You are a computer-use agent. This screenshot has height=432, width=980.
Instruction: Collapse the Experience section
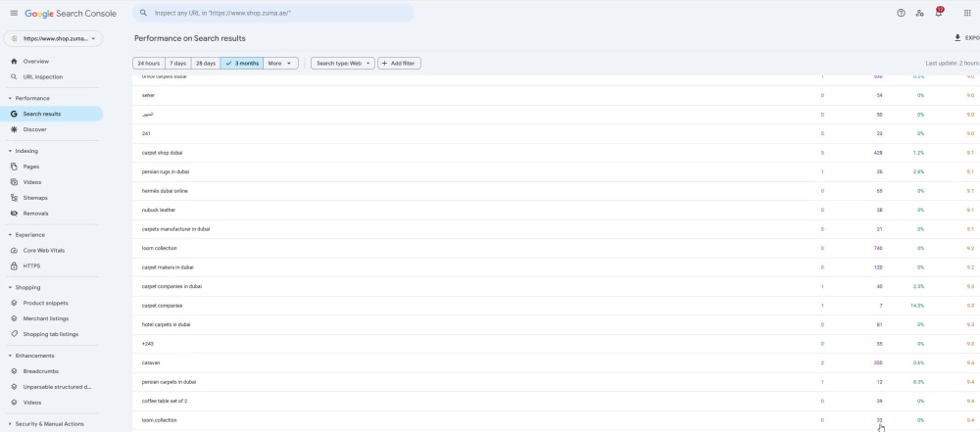point(10,235)
